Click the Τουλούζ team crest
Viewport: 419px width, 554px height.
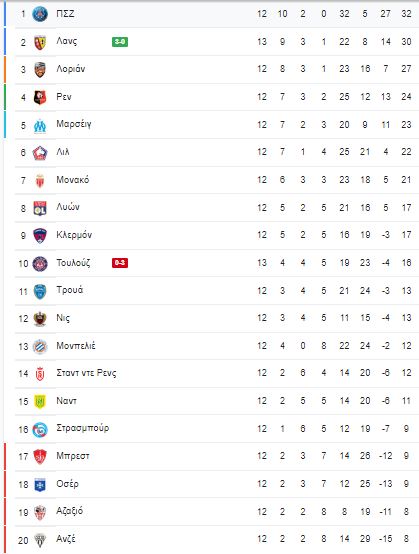pos(40,264)
